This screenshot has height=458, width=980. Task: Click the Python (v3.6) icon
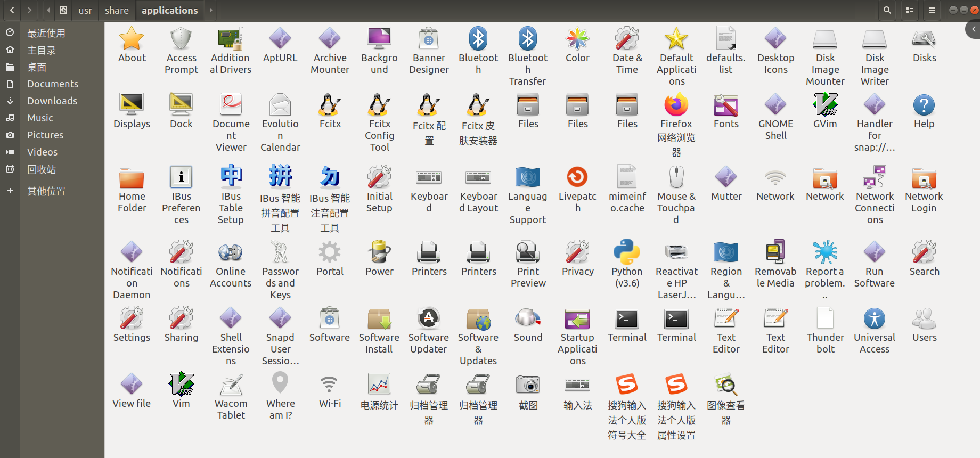pos(627,252)
